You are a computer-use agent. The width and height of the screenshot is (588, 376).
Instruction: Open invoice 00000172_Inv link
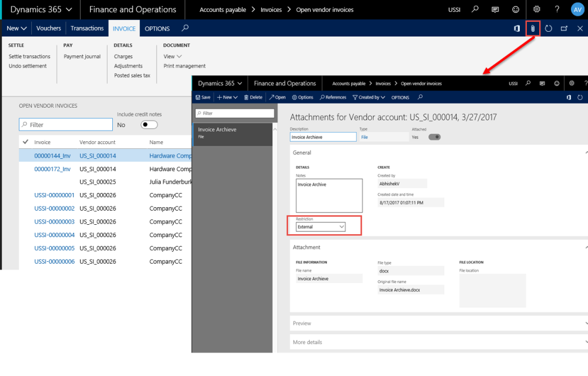[52, 169]
